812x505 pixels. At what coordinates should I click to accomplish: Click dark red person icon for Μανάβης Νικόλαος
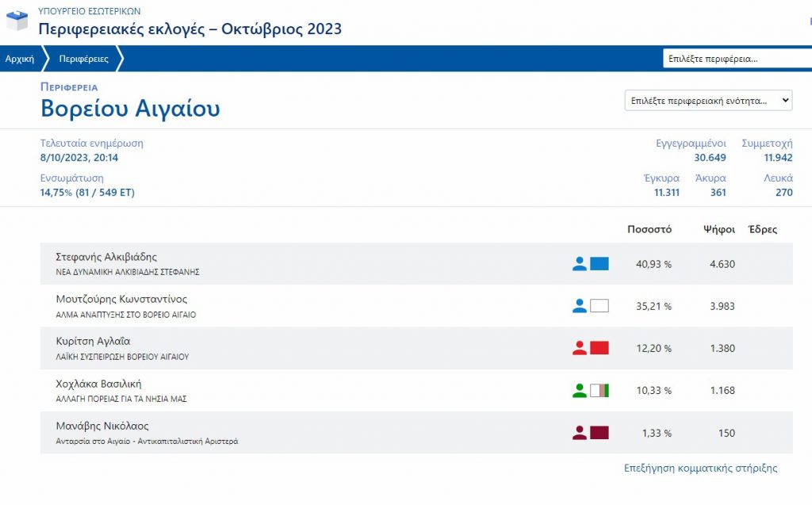(x=580, y=433)
